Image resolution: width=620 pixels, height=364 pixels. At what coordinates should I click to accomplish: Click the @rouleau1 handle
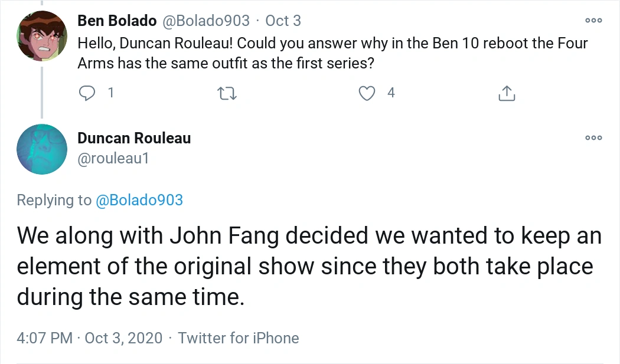(113, 159)
